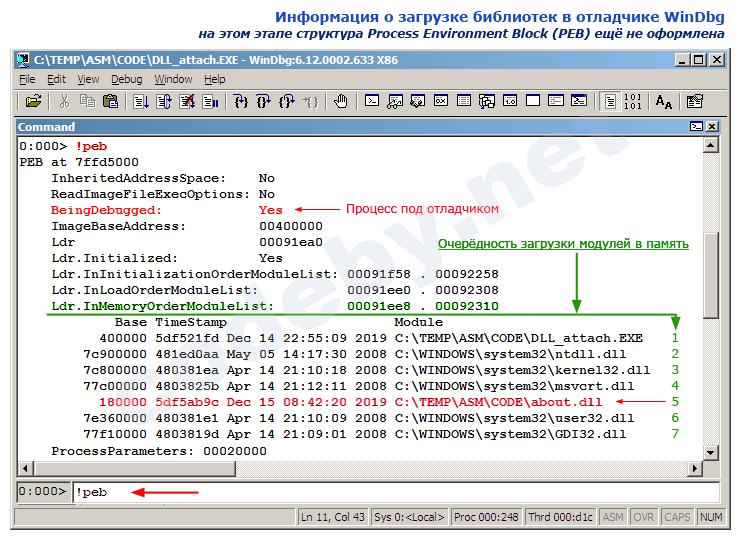Click the Paste clipboard toolbar icon
739x537 pixels.
[x=110, y=101]
